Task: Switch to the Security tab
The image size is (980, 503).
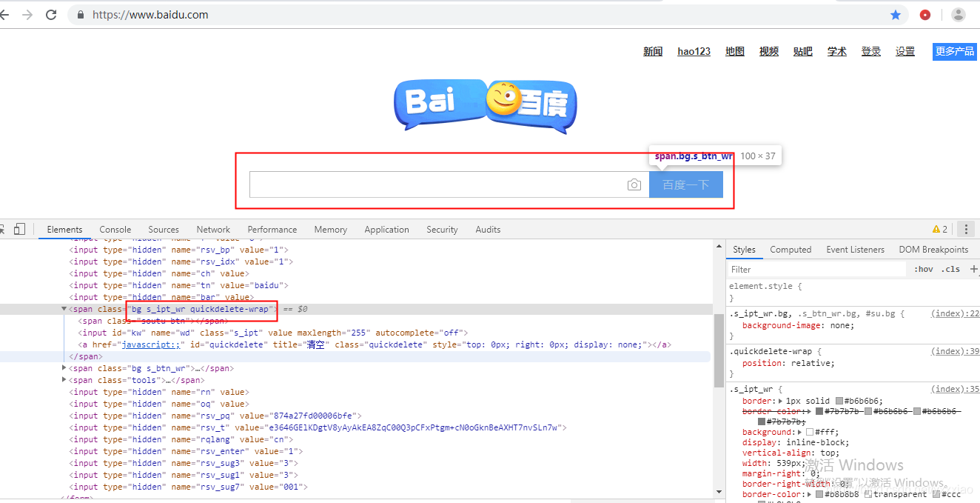Action: [442, 230]
